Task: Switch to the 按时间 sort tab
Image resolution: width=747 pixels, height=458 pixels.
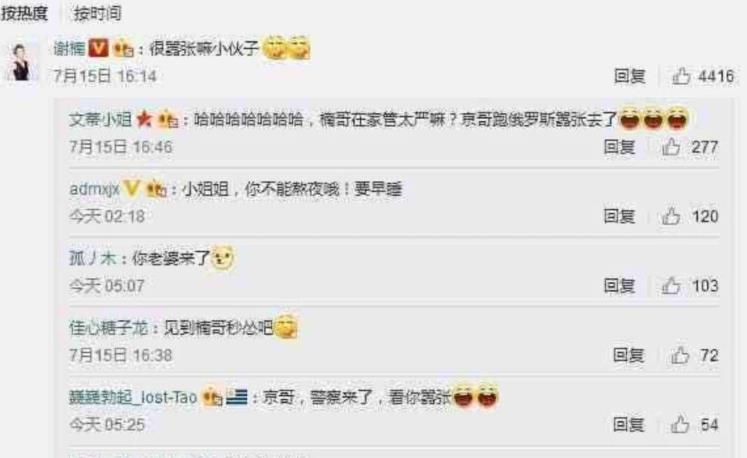Action: 98,13
